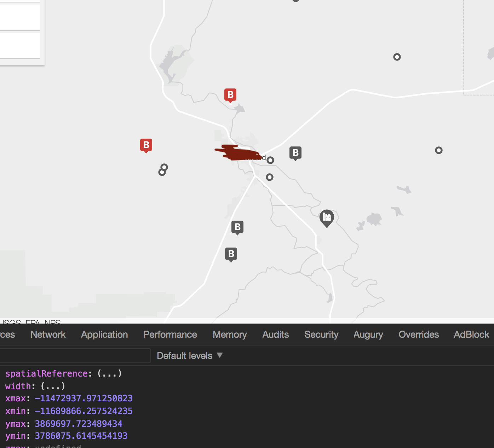This screenshot has height=448, width=494.
Task: Open the Default levels dropdown
Action: point(190,356)
